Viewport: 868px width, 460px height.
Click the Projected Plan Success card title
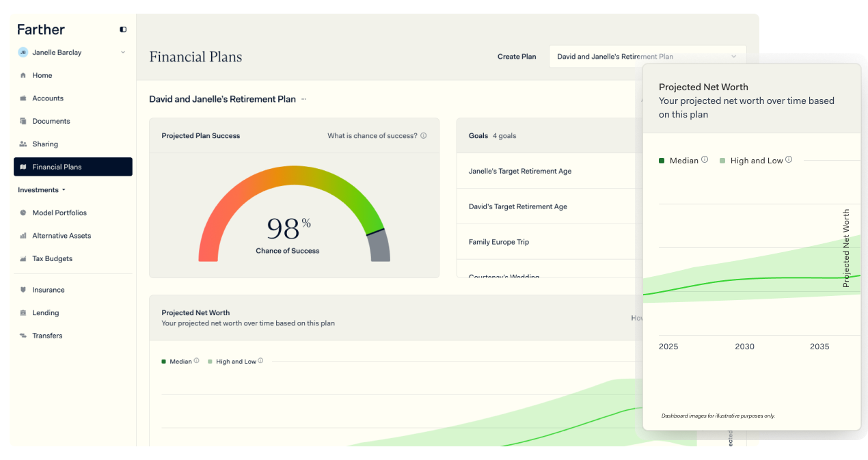pos(201,136)
